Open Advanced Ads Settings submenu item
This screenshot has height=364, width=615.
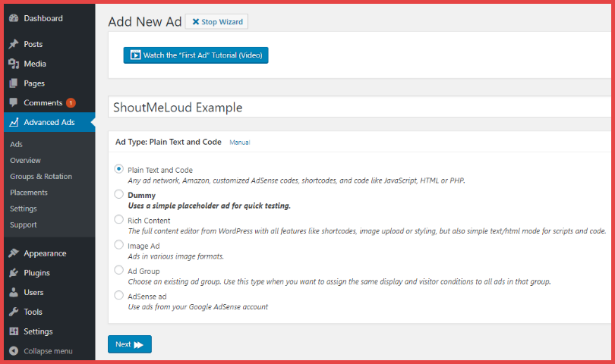tap(24, 209)
